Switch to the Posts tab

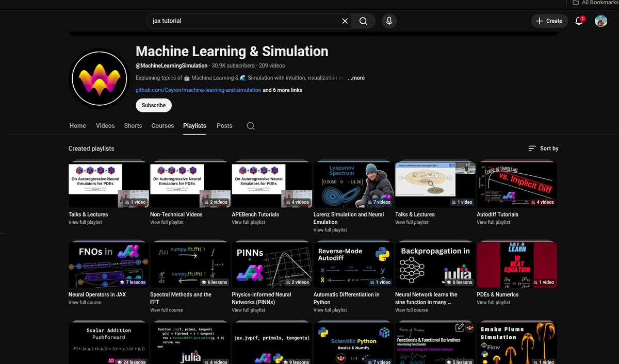click(x=224, y=126)
